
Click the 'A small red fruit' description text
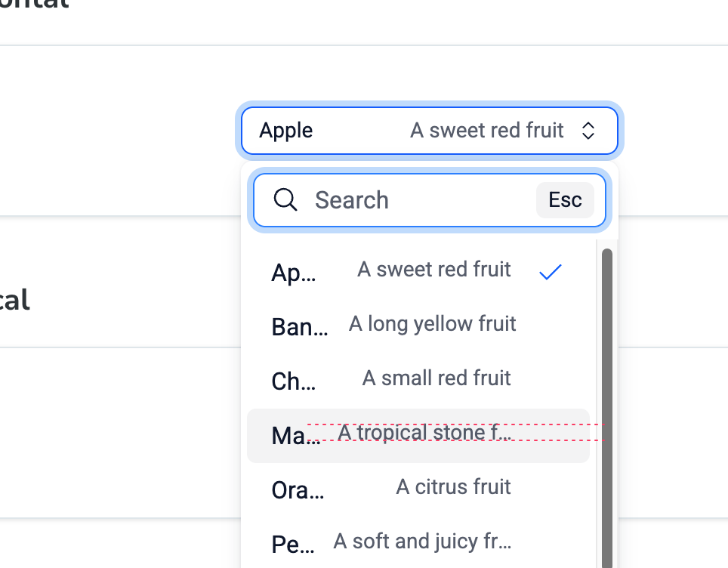pos(436,378)
